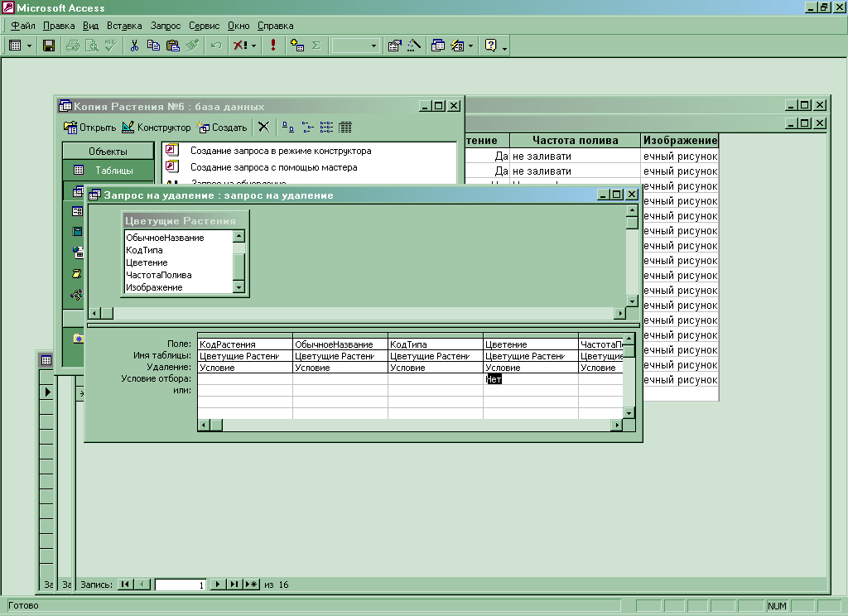Click new record button in navigation bar
The image size is (848, 616).
click(252, 584)
